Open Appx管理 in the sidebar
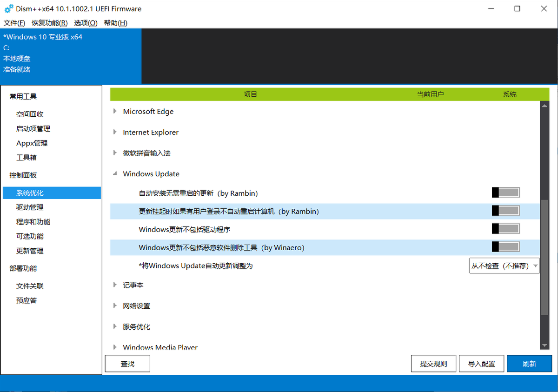This screenshot has height=392, width=558. 32,143
